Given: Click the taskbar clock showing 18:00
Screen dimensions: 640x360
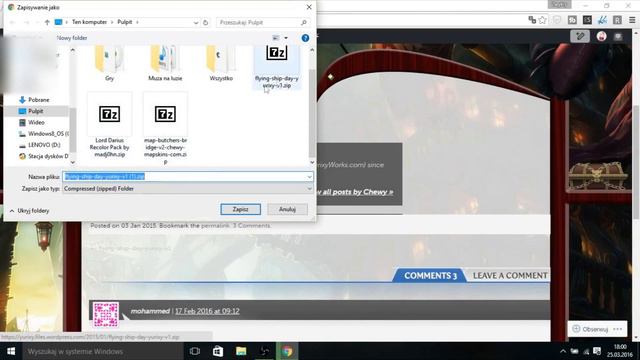Looking at the screenshot, I should coord(620,351).
